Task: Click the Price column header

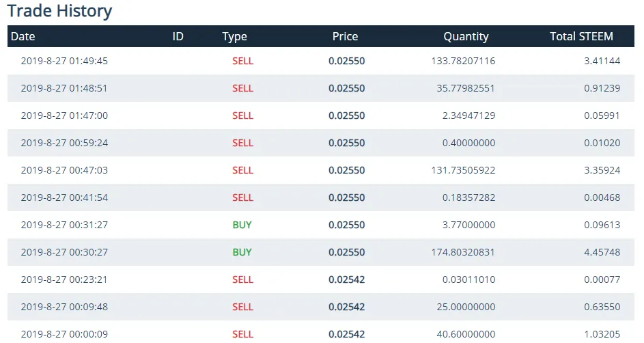Action: pos(345,37)
